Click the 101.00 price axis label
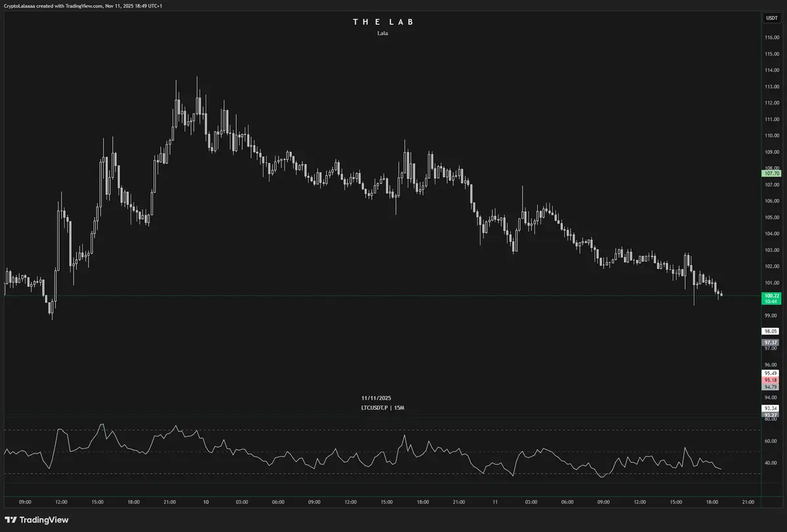 click(771, 283)
